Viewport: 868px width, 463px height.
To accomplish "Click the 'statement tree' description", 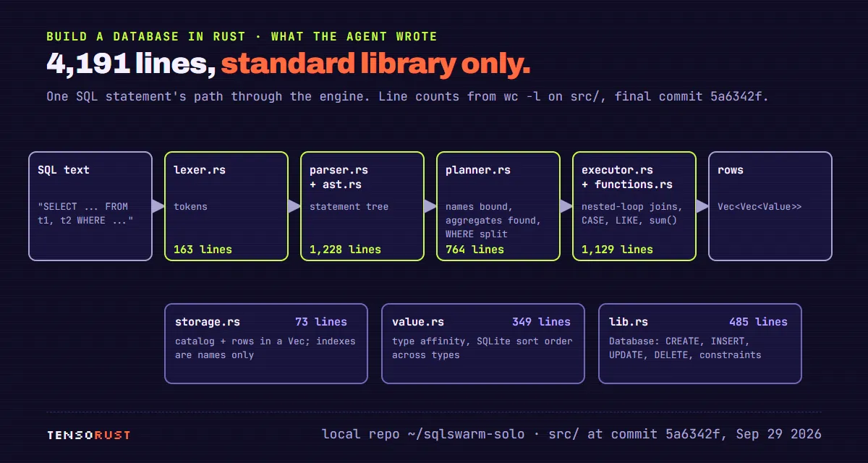I will point(349,206).
